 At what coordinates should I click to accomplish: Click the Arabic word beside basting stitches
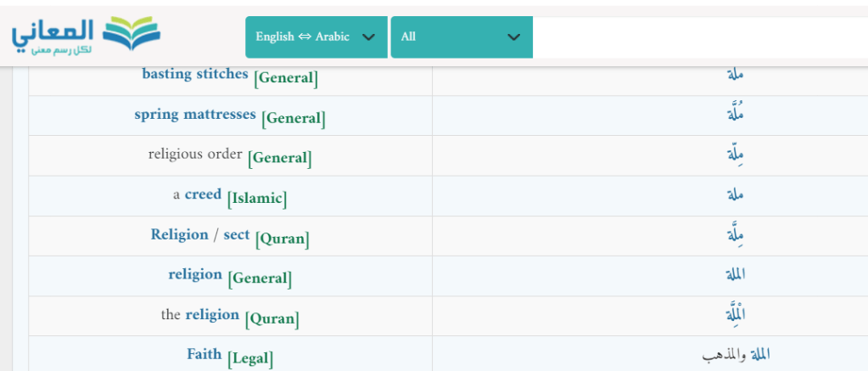735,74
